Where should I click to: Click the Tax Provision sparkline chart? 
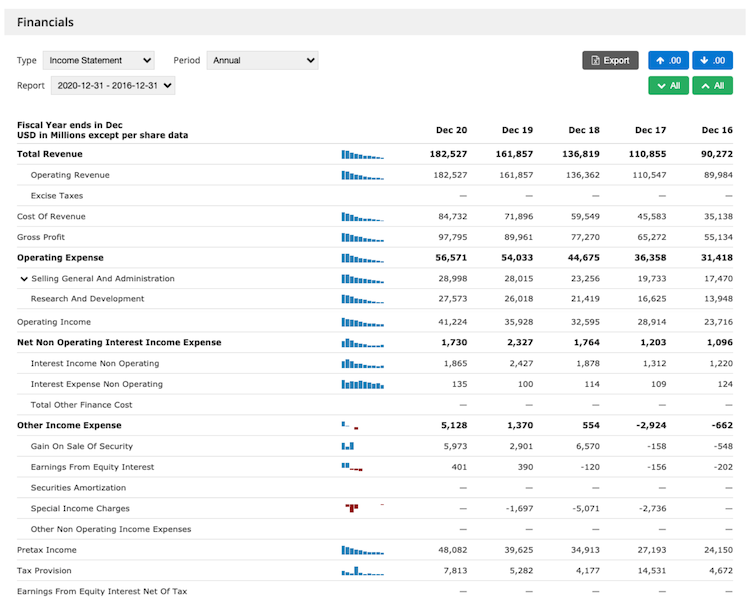[x=362, y=571]
